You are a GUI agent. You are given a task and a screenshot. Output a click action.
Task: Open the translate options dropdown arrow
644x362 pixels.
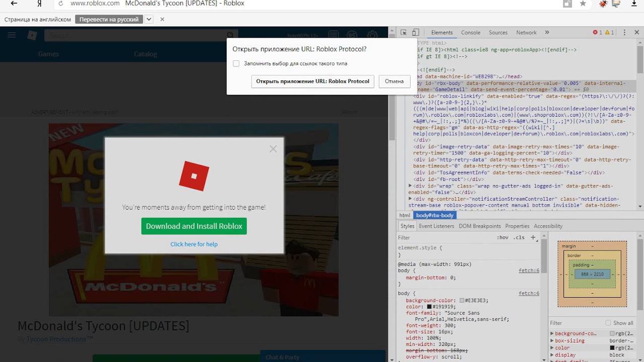pyautogui.click(x=148, y=20)
